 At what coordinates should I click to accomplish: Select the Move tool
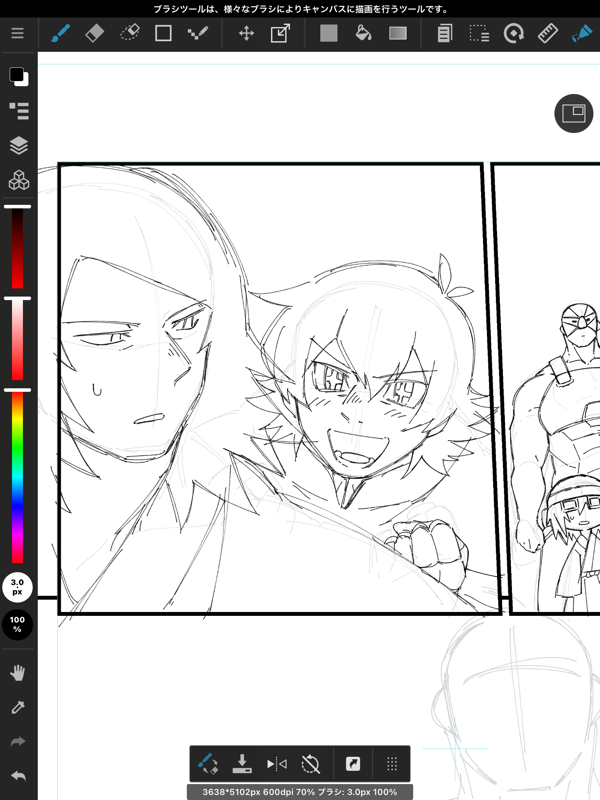pos(246,33)
